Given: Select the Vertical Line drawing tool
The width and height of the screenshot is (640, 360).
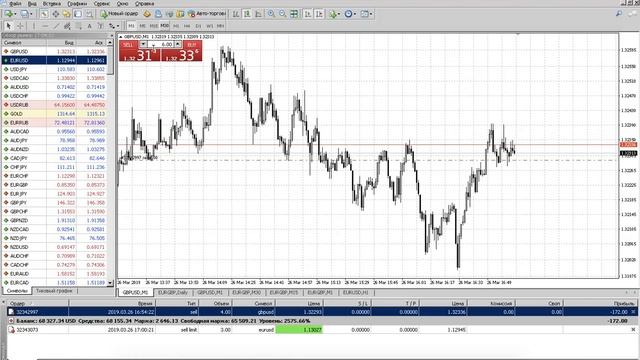Looking at the screenshot, I should point(34,26).
